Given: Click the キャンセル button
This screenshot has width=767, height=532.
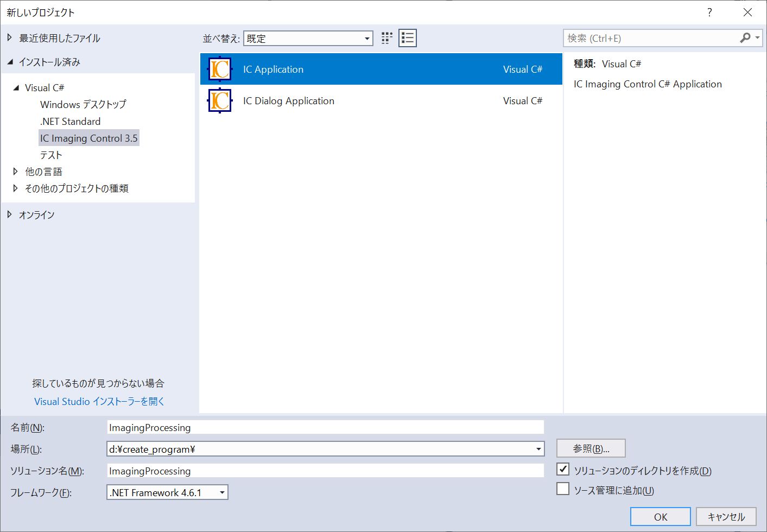Looking at the screenshot, I should coord(726,517).
